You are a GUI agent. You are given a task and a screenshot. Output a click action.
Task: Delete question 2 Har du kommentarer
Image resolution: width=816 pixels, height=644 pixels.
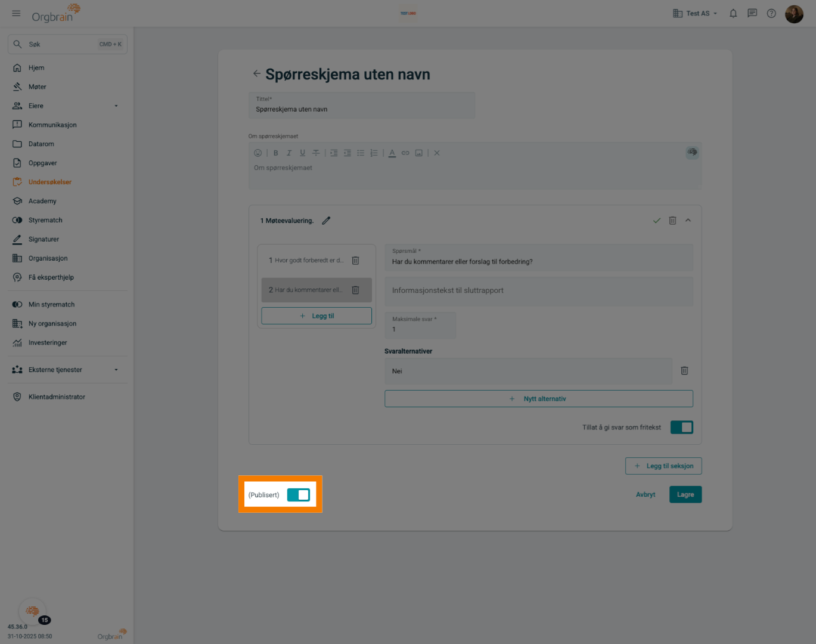coord(355,290)
